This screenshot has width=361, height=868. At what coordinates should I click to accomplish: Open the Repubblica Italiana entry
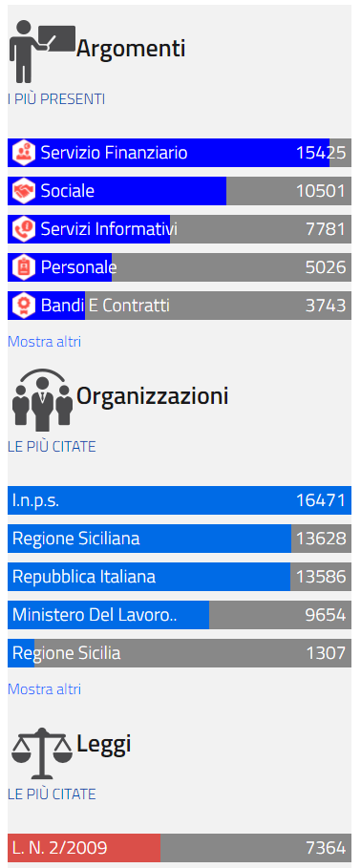coord(180,577)
